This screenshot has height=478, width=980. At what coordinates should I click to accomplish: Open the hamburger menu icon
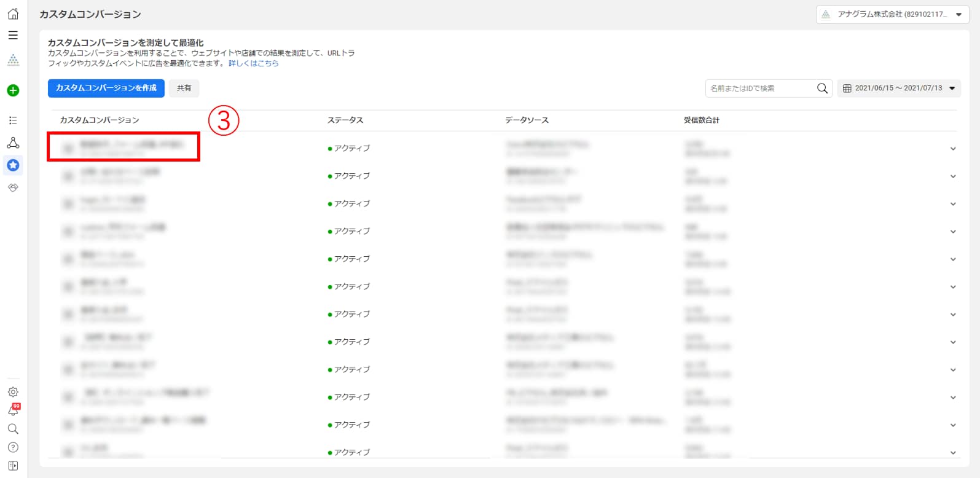coord(13,36)
